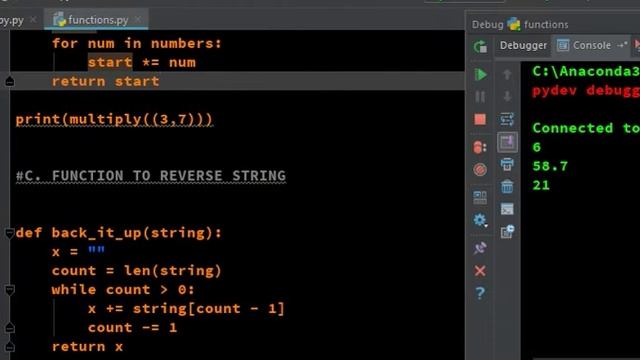
Task: Clear console with the trash can icon
Action: (507, 187)
